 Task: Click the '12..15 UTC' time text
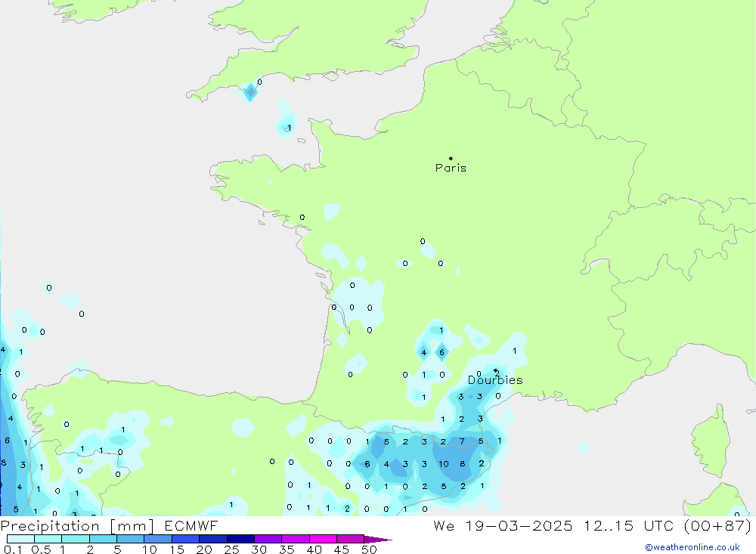[x=629, y=525]
